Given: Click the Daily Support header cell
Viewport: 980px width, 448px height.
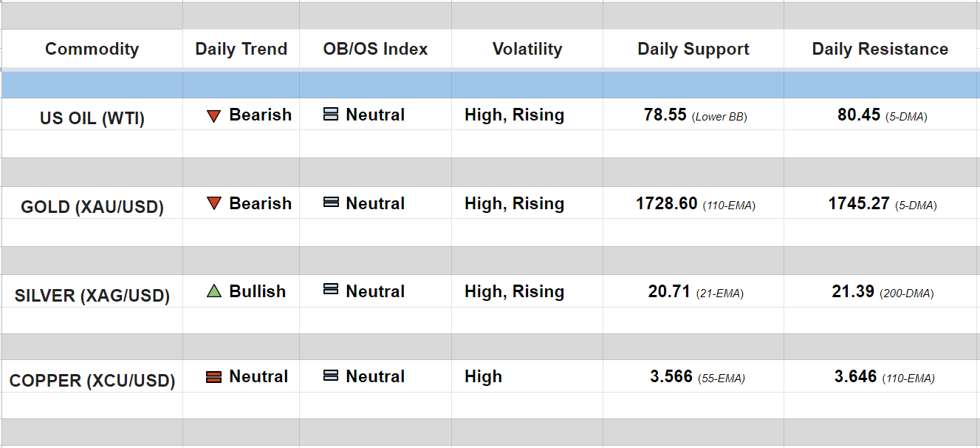Looking at the screenshot, I should pyautogui.click(x=693, y=50).
